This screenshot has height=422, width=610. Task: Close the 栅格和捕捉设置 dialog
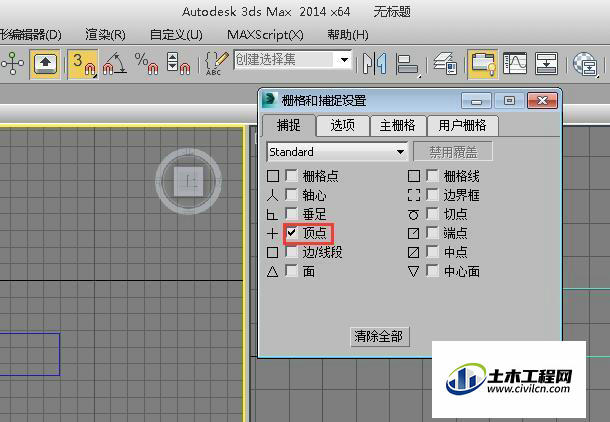point(542,101)
